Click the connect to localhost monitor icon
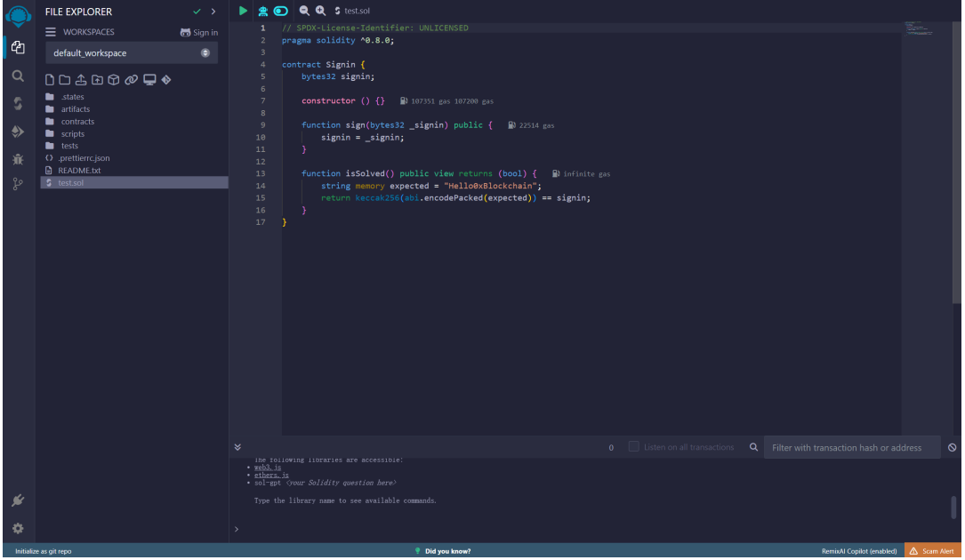 pyautogui.click(x=149, y=80)
